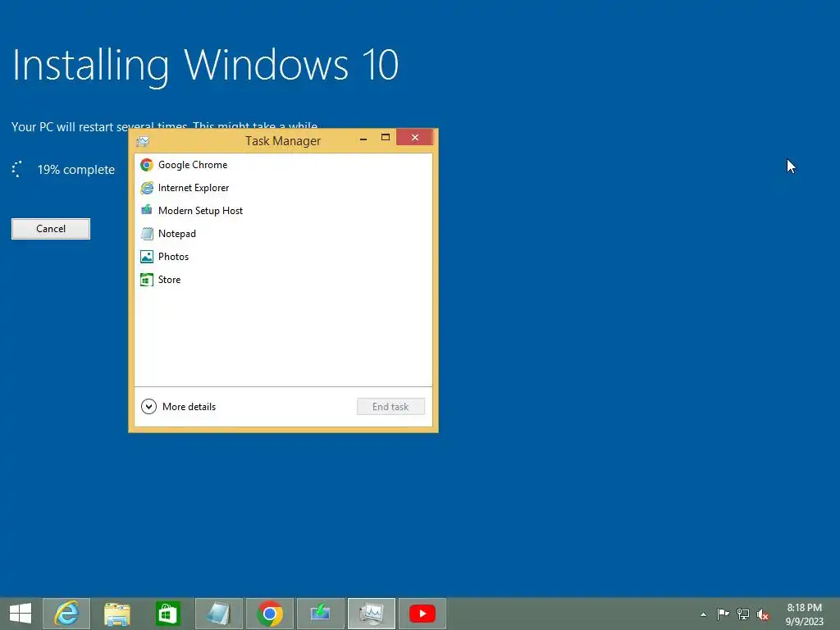This screenshot has height=630, width=840.
Task: Click the disabled End task button
Action: click(x=390, y=407)
